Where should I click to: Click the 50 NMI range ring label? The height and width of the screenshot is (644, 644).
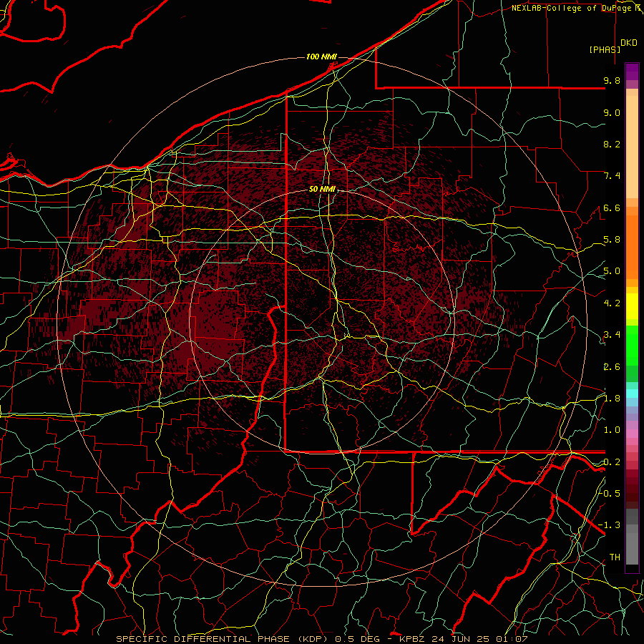[x=323, y=190]
